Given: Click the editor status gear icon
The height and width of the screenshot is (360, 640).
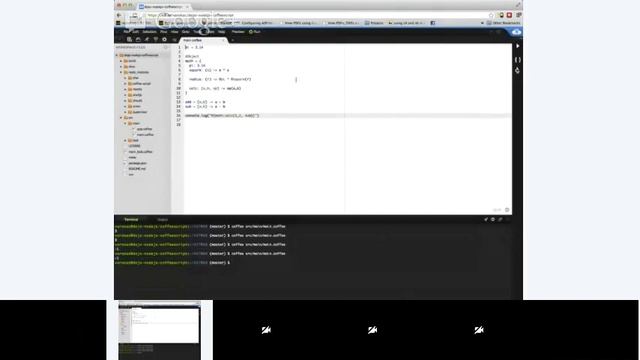Looking at the screenshot, I should 507,210.
